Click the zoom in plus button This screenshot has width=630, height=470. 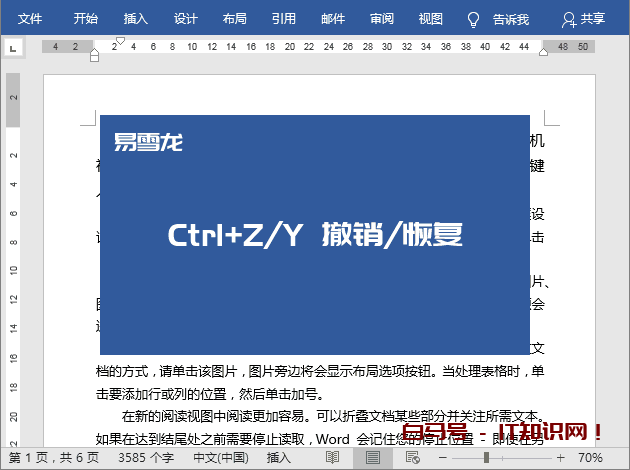coord(559,457)
